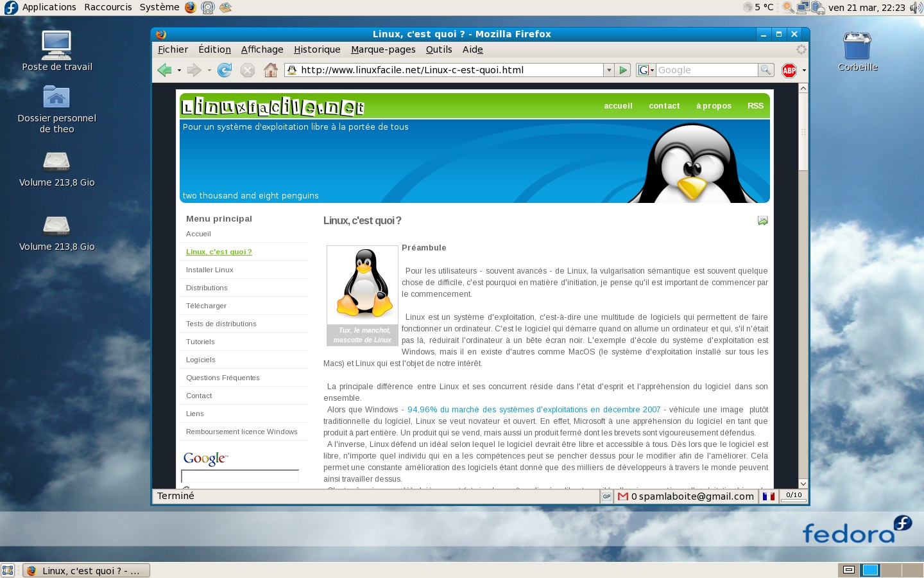Click the search magnifier button in Firefox
The image size is (924, 578).
[766, 70]
